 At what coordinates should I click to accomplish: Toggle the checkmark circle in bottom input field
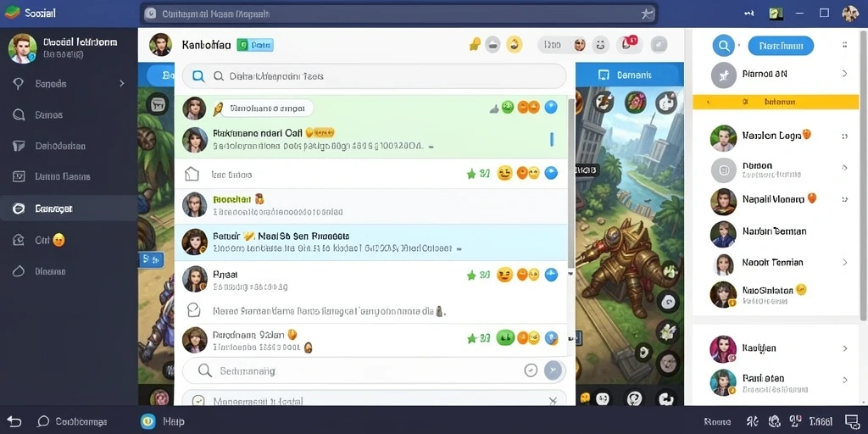(x=531, y=370)
